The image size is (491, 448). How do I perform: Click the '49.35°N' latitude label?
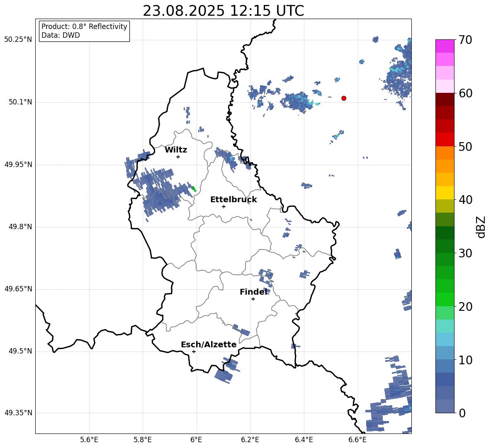(x=18, y=413)
